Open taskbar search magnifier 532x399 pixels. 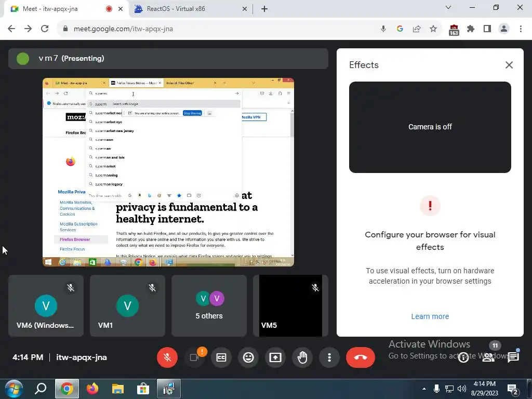(x=41, y=389)
